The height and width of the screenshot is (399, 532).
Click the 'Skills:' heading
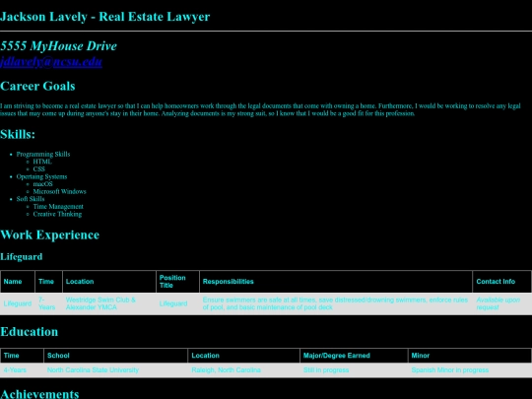[x=18, y=134]
